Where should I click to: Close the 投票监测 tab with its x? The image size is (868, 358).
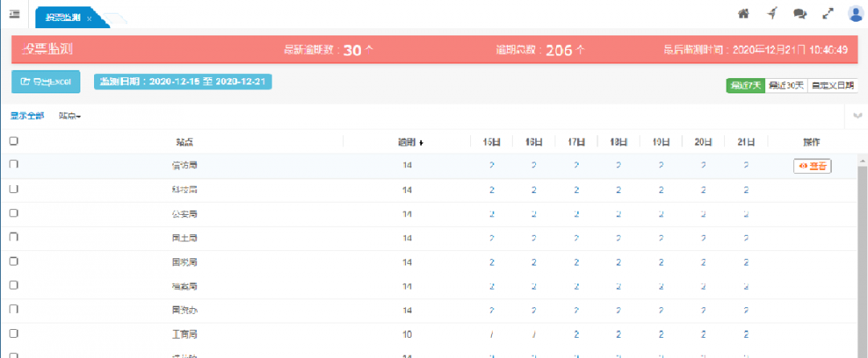(89, 18)
